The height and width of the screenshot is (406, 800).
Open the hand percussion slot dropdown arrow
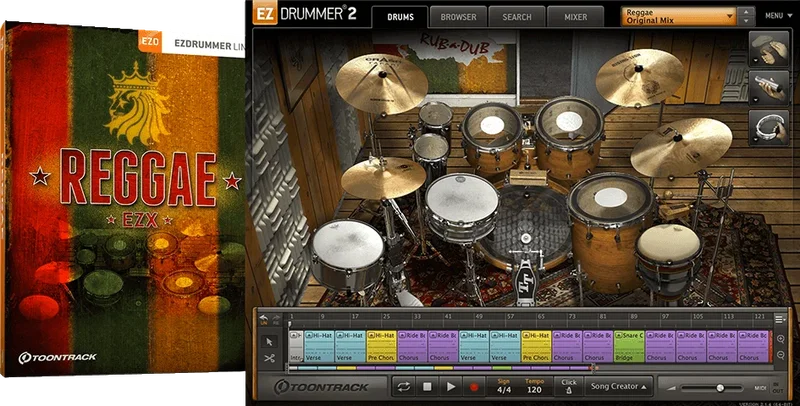pyautogui.click(x=754, y=61)
